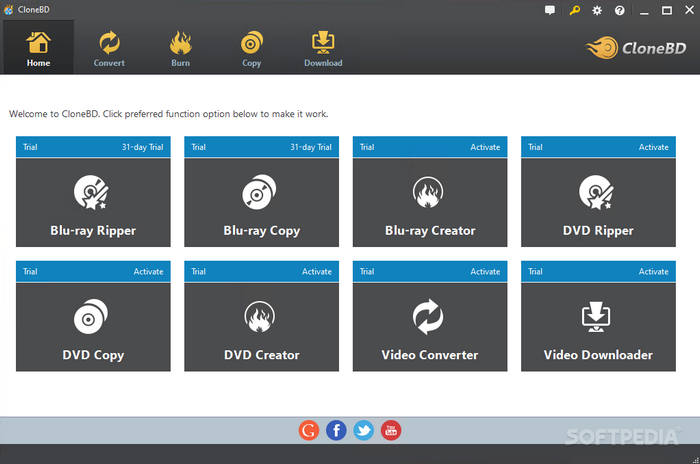Screen dimensions: 700x464
Task: Click Activate on DVD Ripper header
Action: point(654,147)
